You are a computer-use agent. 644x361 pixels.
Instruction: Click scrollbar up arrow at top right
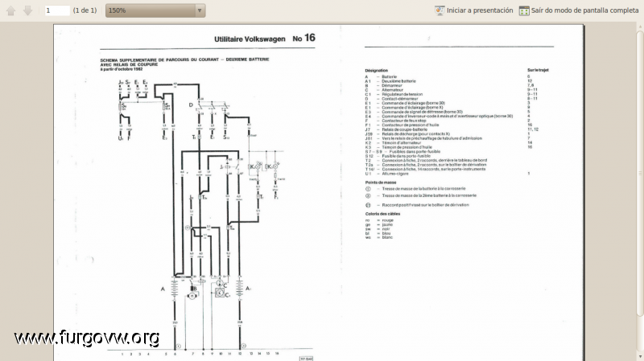coord(640,27)
